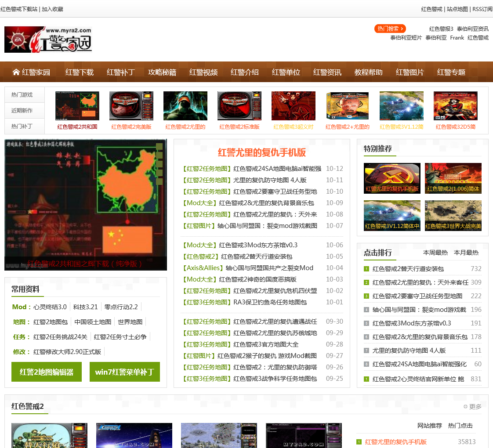Open 尤里的复仇防守地图 4人版 article
The height and width of the screenshot is (448, 493).
[x=270, y=180]
